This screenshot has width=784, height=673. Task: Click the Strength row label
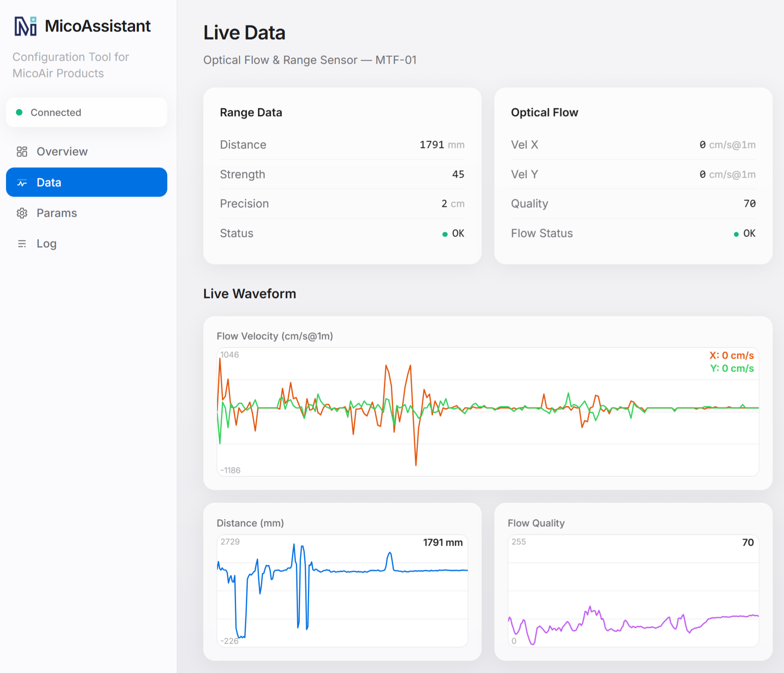click(x=243, y=174)
